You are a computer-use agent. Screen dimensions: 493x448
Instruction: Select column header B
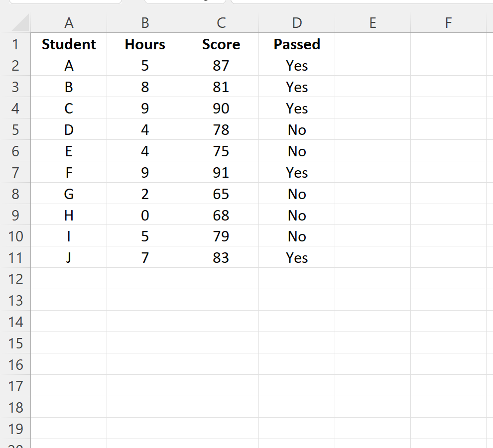[x=144, y=22]
